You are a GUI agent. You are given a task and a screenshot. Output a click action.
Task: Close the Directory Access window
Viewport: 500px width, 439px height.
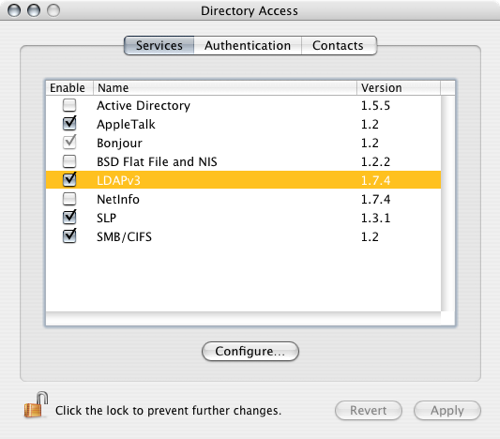(x=14, y=11)
